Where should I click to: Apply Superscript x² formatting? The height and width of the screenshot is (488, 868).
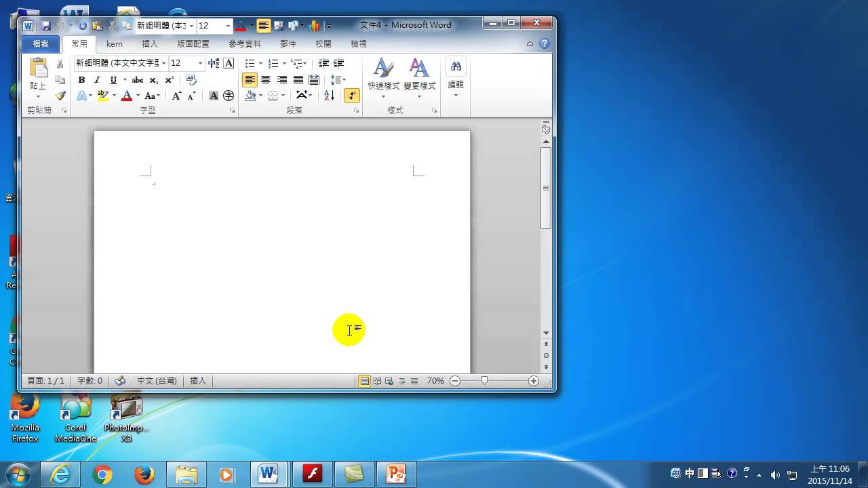pyautogui.click(x=169, y=80)
